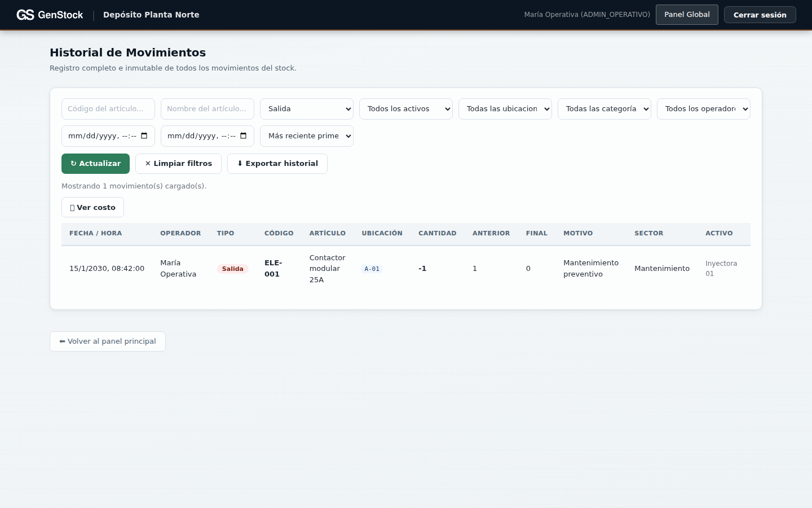Toggle the Ver costo button
The width and height of the screenshot is (812, 508).
[x=92, y=207]
